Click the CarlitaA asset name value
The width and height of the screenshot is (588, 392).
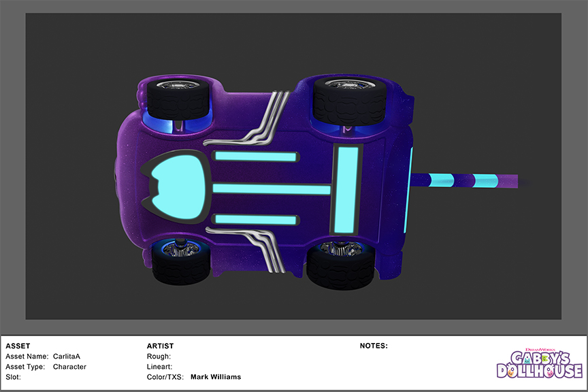(67, 357)
